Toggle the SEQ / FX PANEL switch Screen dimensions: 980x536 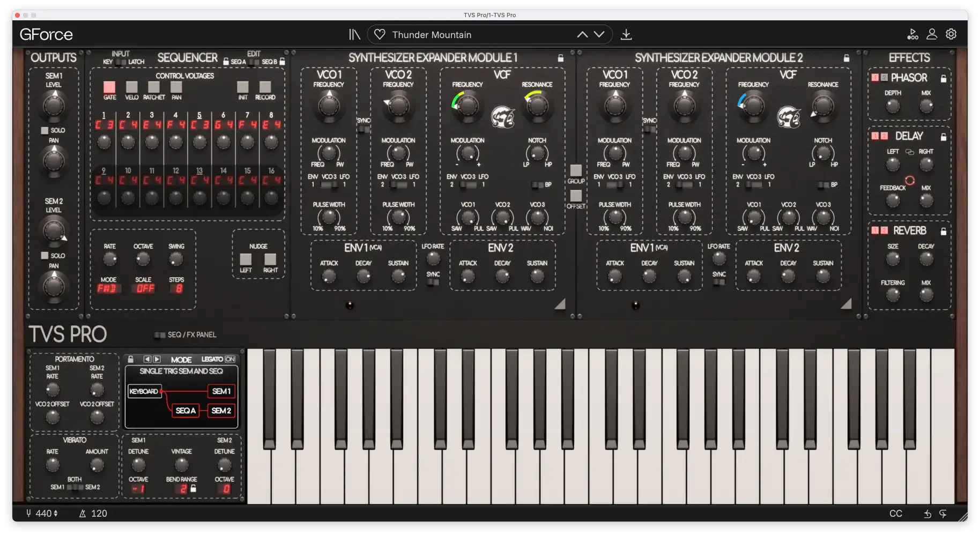click(x=160, y=335)
